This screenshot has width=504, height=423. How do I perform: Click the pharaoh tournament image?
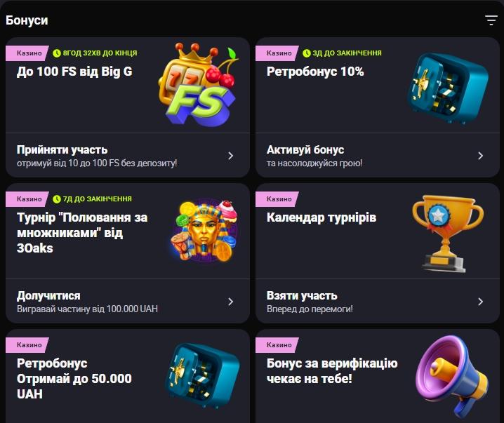click(x=204, y=230)
